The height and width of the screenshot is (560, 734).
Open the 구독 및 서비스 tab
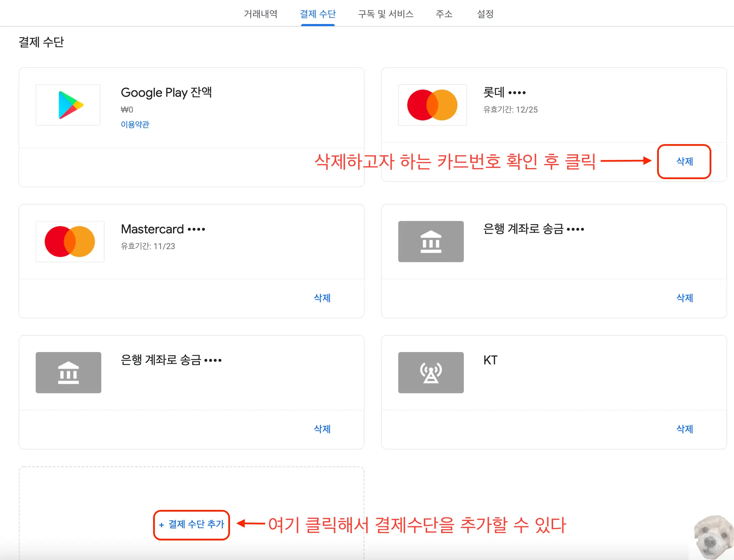click(x=386, y=14)
